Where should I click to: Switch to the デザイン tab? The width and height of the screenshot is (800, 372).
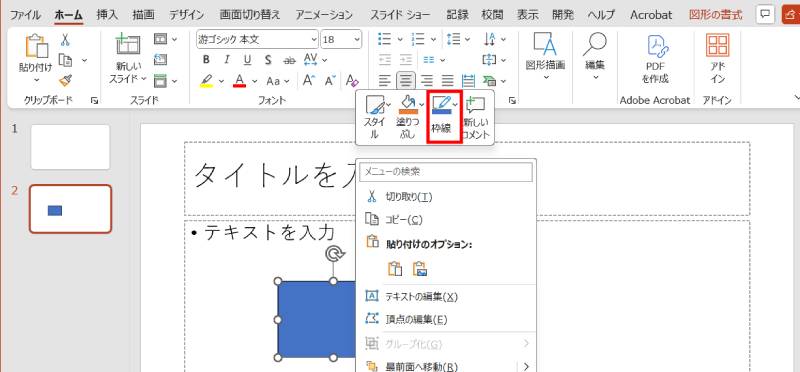click(186, 15)
